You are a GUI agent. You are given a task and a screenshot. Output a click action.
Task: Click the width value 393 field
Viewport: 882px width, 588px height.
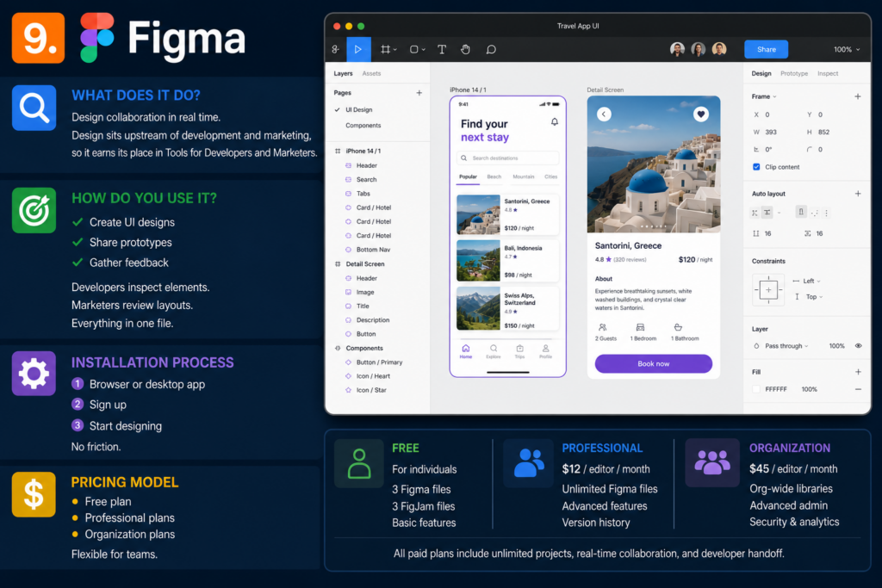coord(771,132)
